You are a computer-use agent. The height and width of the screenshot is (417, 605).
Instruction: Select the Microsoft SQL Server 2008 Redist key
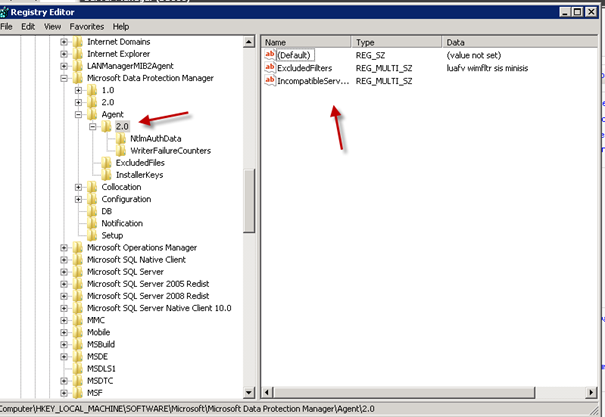click(148, 296)
